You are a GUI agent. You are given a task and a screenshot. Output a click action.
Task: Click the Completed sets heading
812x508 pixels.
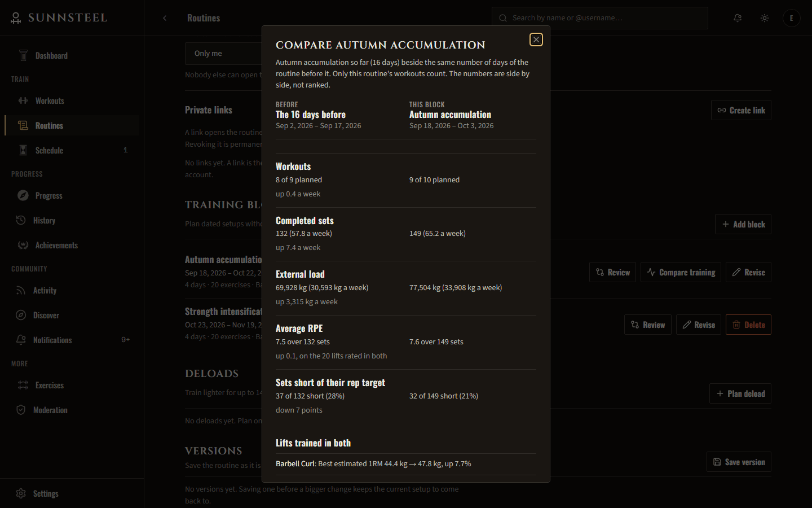304,221
